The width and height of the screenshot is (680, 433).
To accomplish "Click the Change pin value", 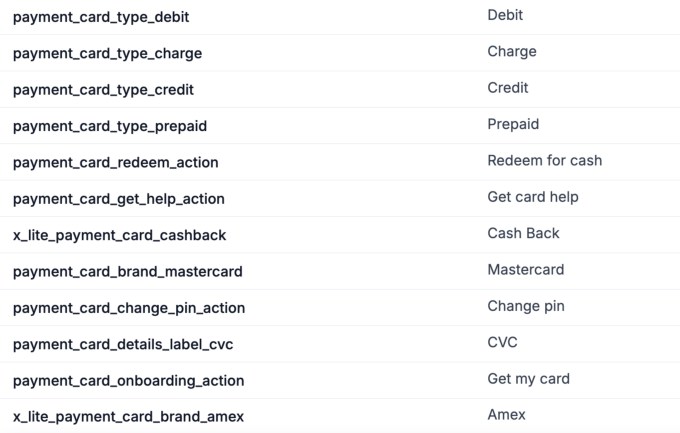I will coord(526,306).
